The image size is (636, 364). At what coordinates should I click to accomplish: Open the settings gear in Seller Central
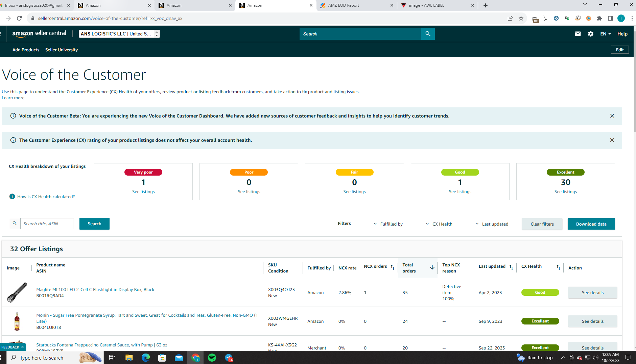[591, 34]
